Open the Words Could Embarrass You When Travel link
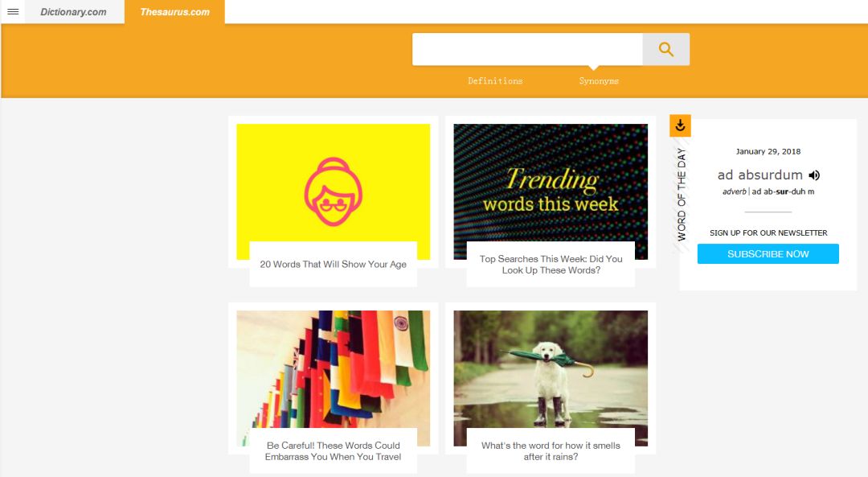 coord(334,451)
